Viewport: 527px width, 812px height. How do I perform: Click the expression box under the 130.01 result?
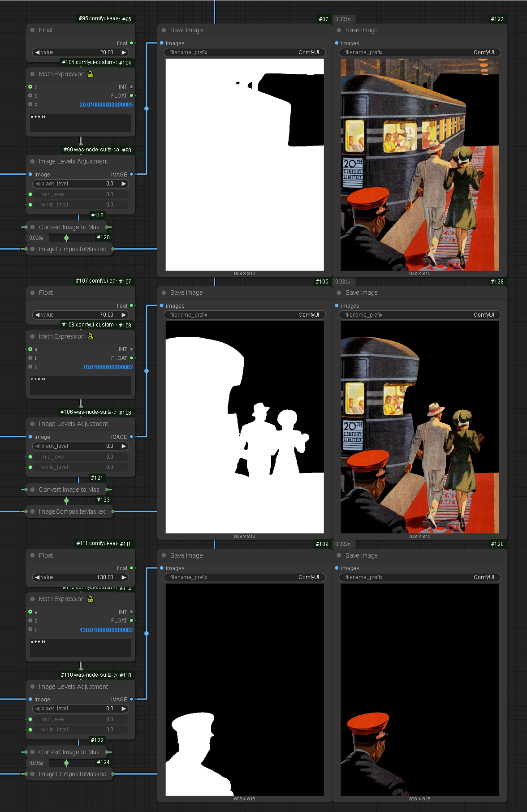[x=81, y=648]
